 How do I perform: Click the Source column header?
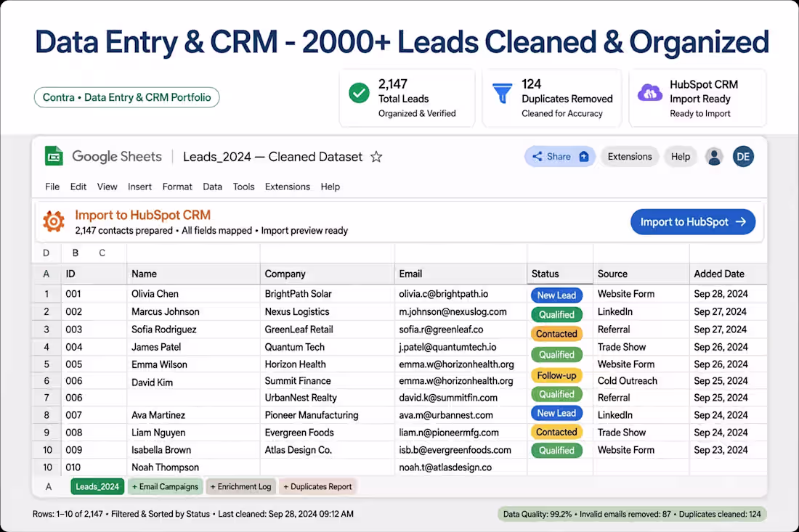pos(641,274)
